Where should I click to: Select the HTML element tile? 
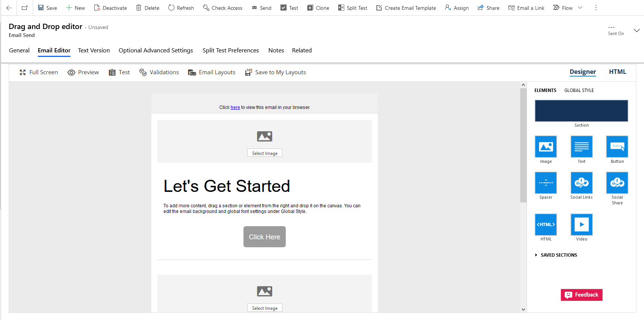pos(545,225)
